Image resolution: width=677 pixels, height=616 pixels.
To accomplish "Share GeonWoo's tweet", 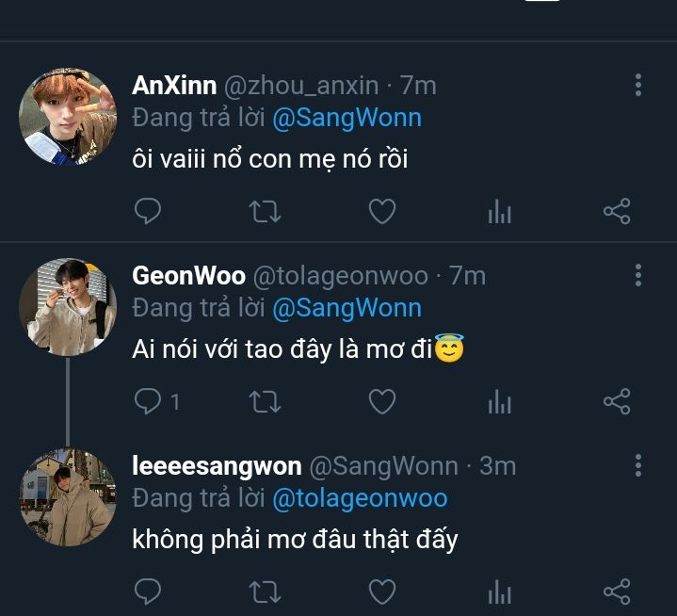I will (616, 402).
